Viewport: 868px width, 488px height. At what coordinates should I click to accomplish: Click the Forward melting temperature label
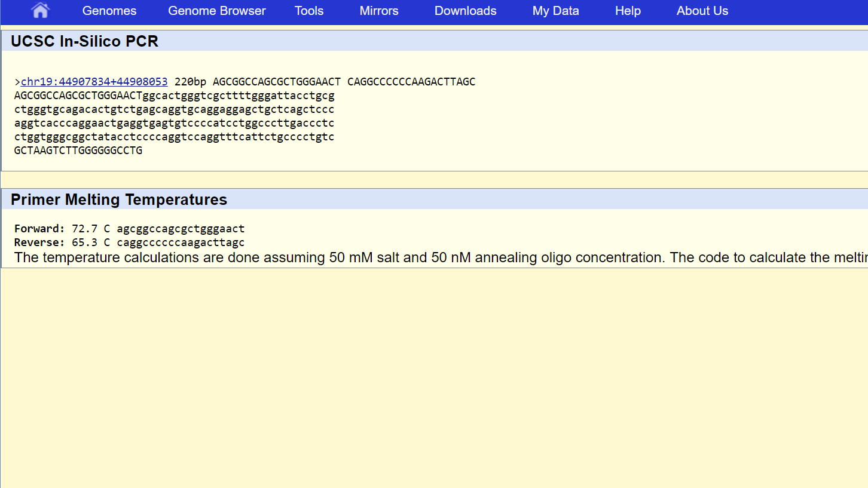click(39, 229)
